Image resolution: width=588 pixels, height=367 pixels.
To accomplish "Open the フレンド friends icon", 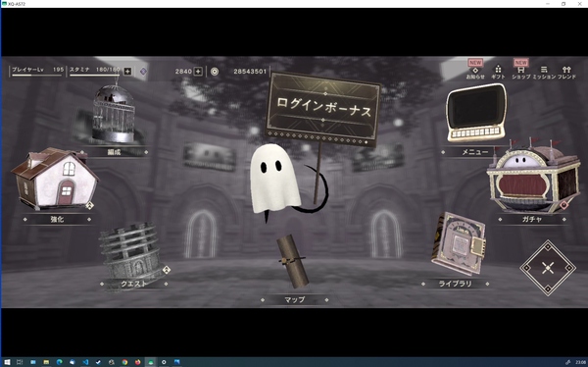I will (566, 73).
